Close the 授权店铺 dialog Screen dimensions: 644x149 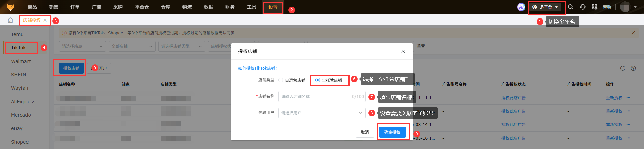click(x=403, y=51)
